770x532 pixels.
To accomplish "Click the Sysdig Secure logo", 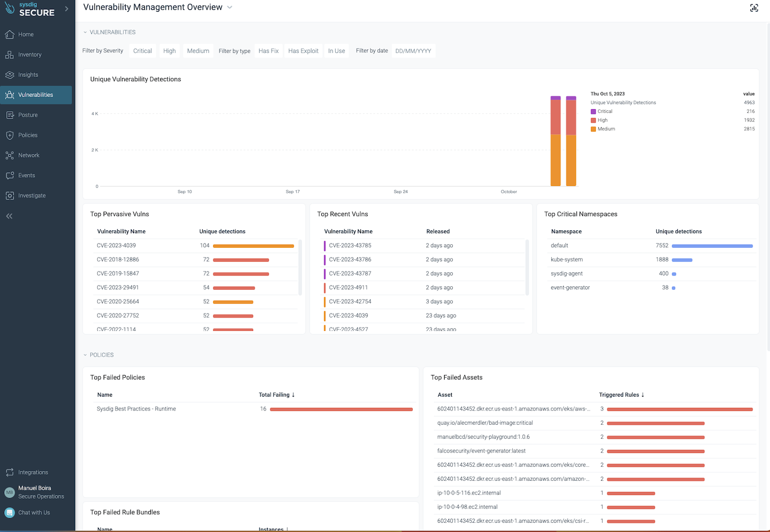I will point(30,9).
